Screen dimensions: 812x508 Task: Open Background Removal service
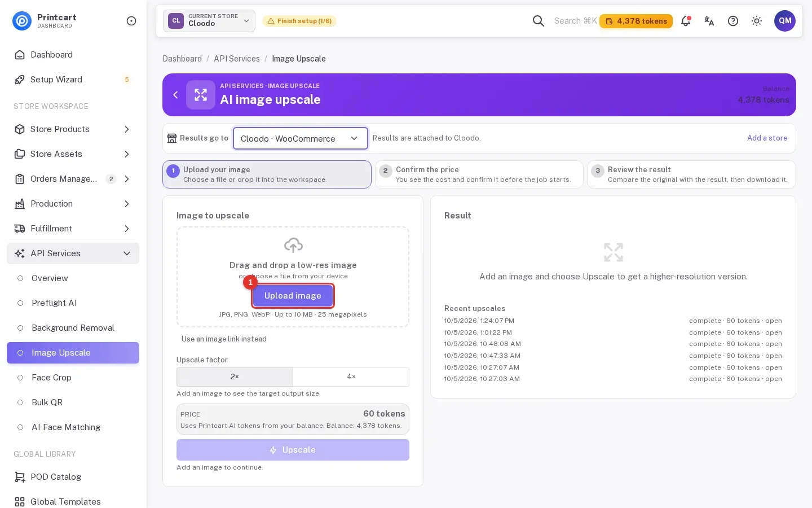coord(73,328)
